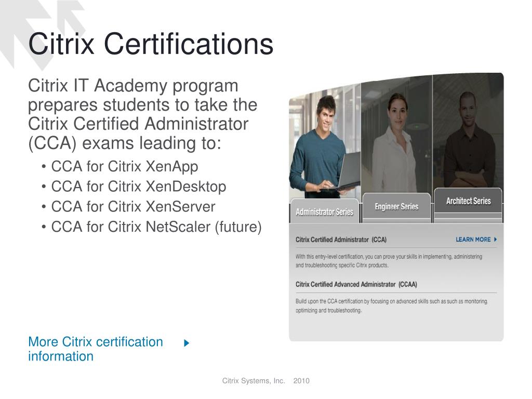Click the Citrix Systems, Inc. 2010 footer
The height and width of the screenshot is (399, 532).
[x=265, y=381]
